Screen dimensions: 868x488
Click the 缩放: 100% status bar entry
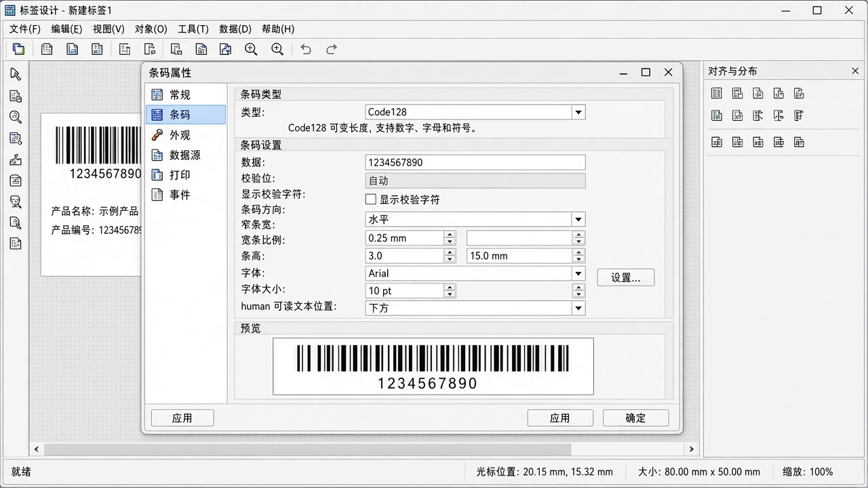(808, 472)
